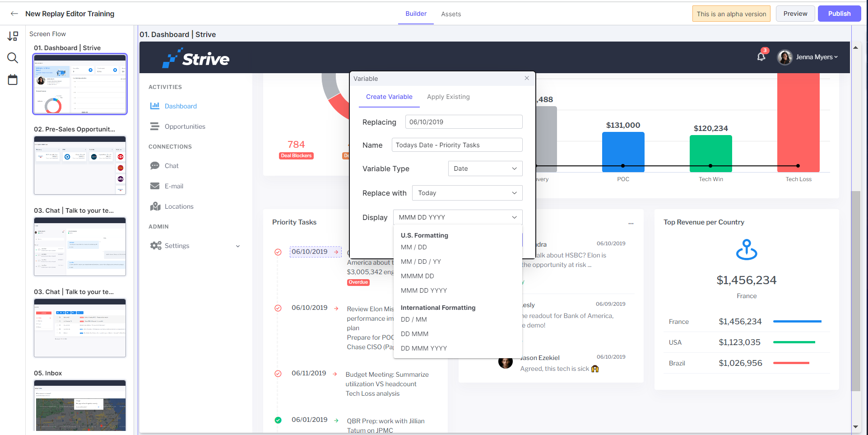Click the Deal Blockers badge
This screenshot has width=868, height=435.
[297, 156]
